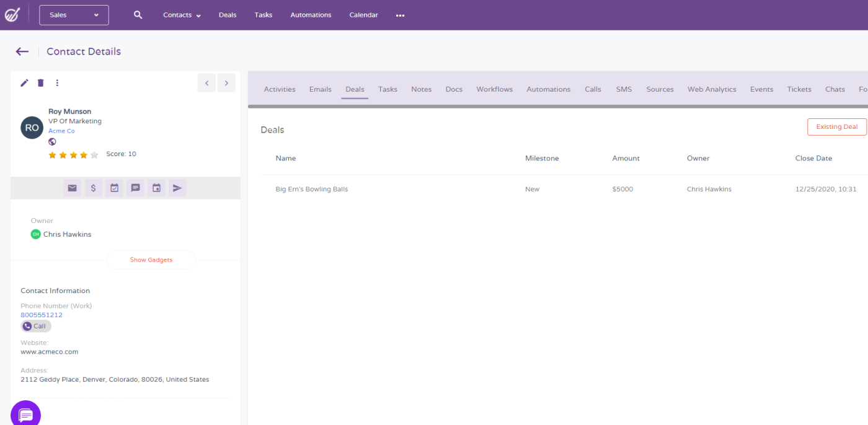Delete contact with the trash icon
Image resolution: width=868 pixels, height=425 pixels.
[41, 83]
